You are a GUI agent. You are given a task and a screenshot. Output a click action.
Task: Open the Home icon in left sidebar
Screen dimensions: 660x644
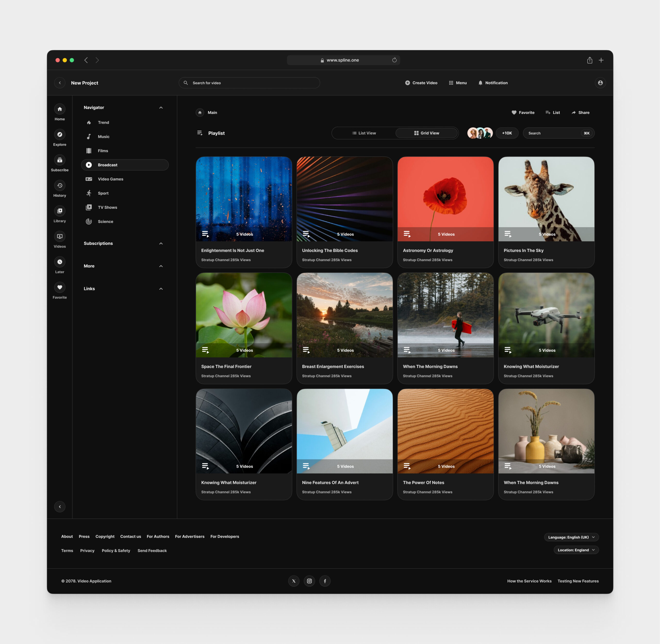click(x=60, y=109)
